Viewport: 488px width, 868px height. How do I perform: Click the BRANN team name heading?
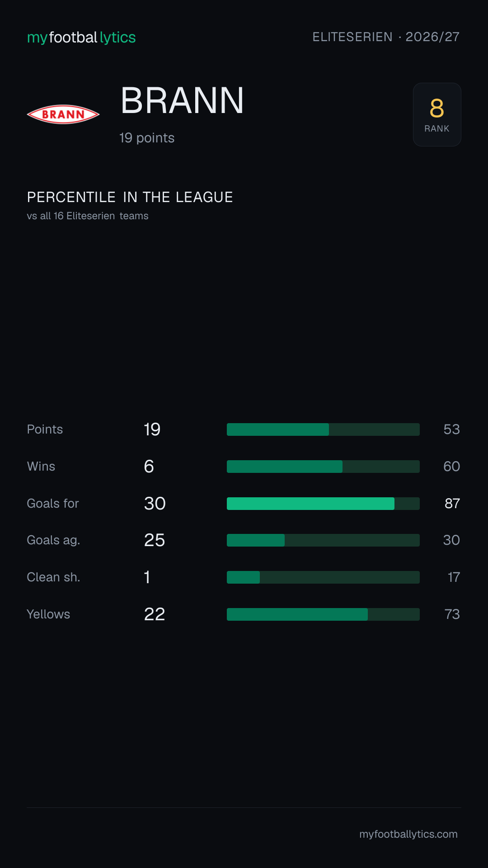183,100
